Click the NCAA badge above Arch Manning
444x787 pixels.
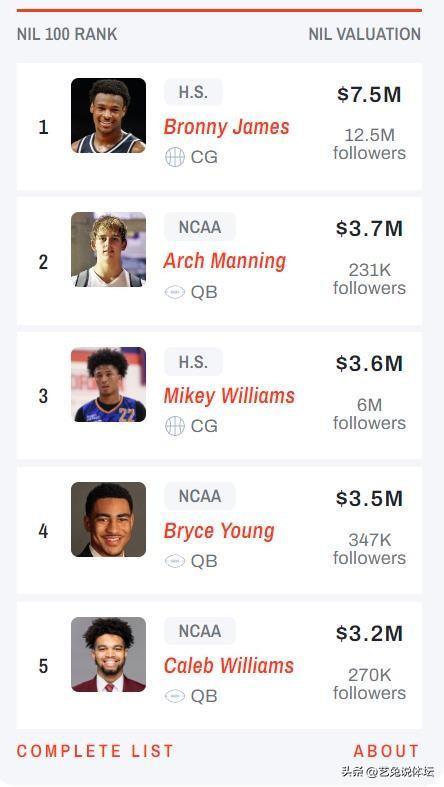200,227
